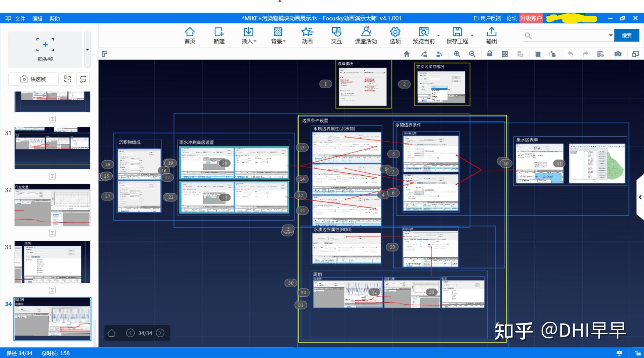The width and height of the screenshot is (644, 358).
Task: Copy selection with the copy icon
Action: [537, 54]
